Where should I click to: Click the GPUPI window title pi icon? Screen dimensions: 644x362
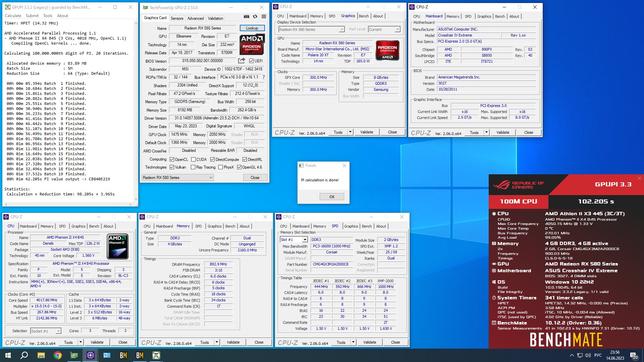point(7,7)
